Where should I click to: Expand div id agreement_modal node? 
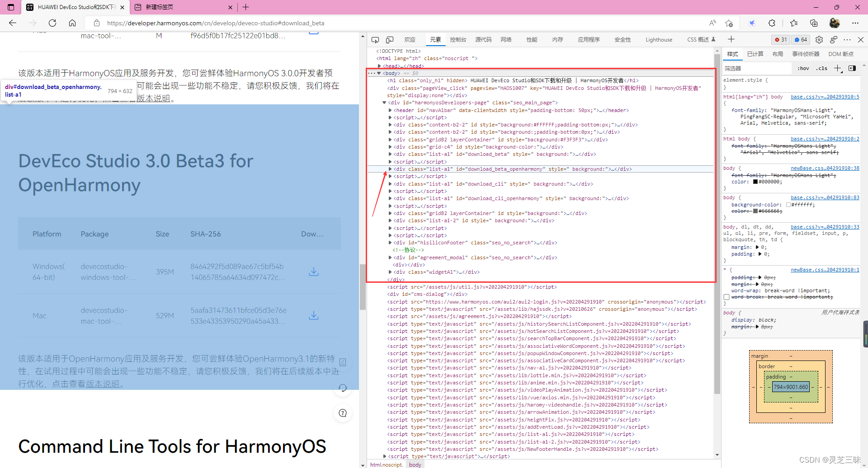click(390, 257)
